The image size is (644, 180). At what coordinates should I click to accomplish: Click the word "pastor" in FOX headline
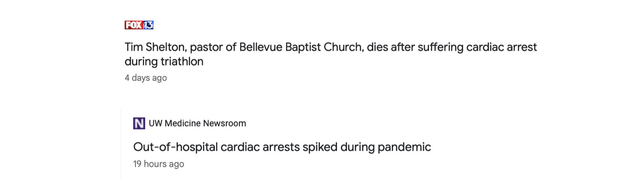click(x=206, y=47)
